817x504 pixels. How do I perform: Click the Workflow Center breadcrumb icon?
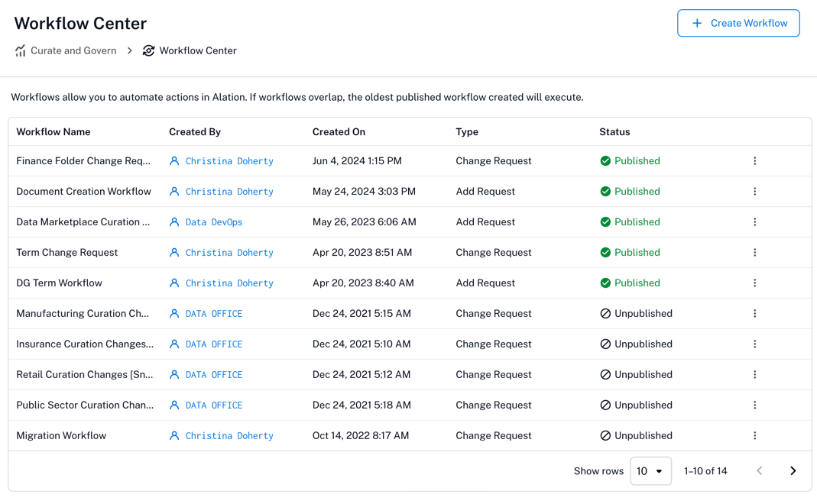click(x=148, y=50)
